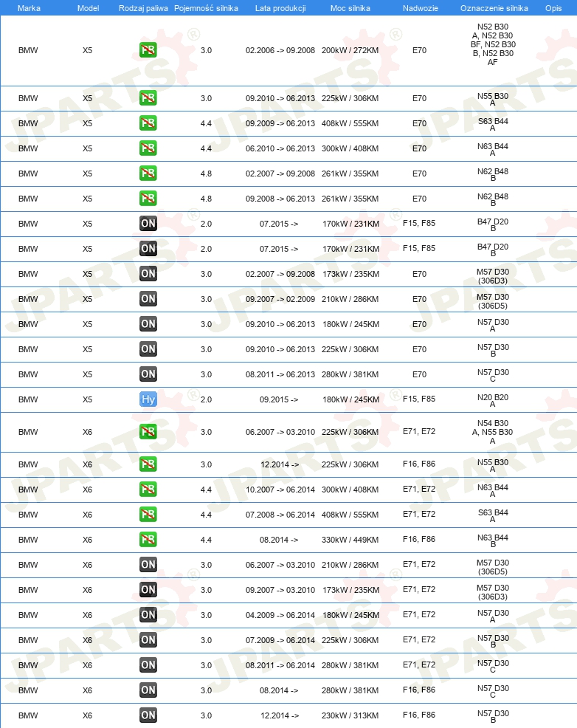This screenshot has height=728, width=577.
Task: Click the petrol icon in X5 408kW / 555KM row
Action: 148,123
